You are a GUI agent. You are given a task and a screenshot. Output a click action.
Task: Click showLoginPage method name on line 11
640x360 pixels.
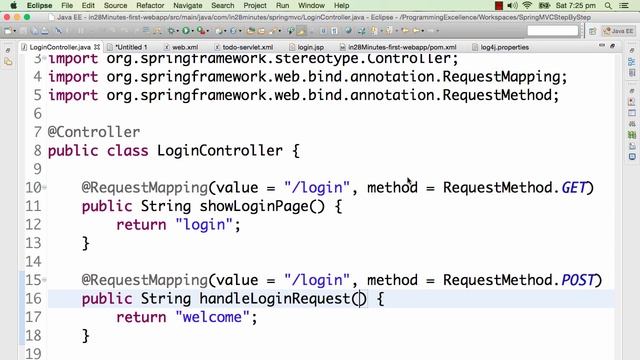tap(254, 206)
